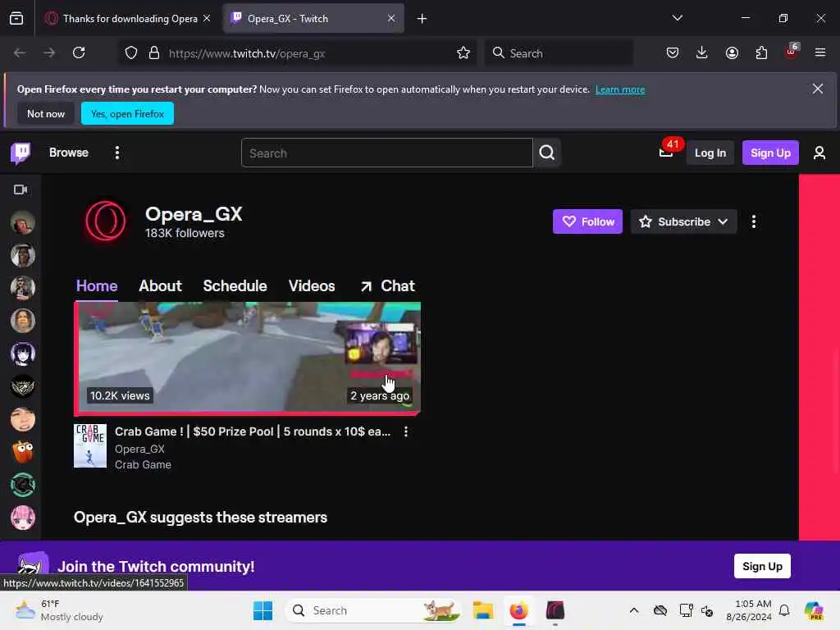
Task: Open the Firefox View icon
Action: pyautogui.click(x=16, y=19)
